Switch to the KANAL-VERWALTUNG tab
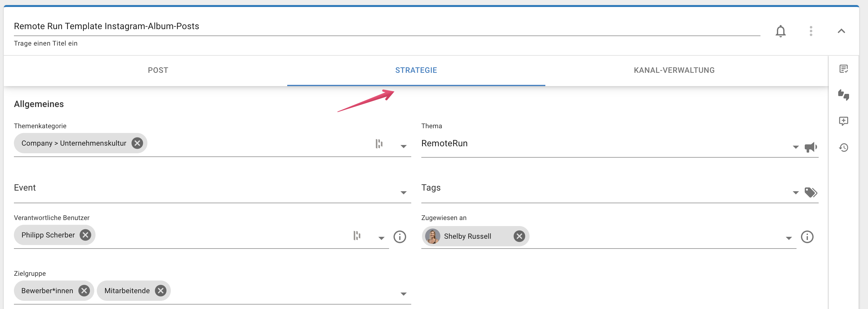 [674, 70]
